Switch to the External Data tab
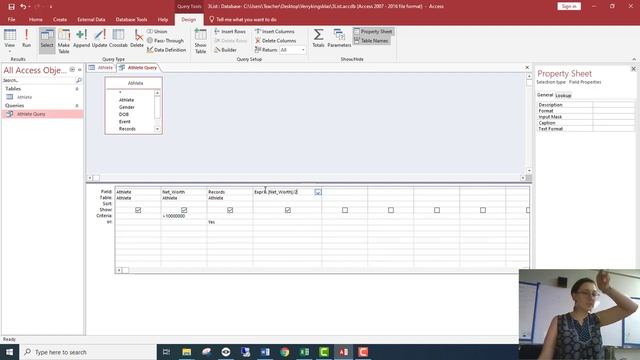 pyautogui.click(x=91, y=19)
